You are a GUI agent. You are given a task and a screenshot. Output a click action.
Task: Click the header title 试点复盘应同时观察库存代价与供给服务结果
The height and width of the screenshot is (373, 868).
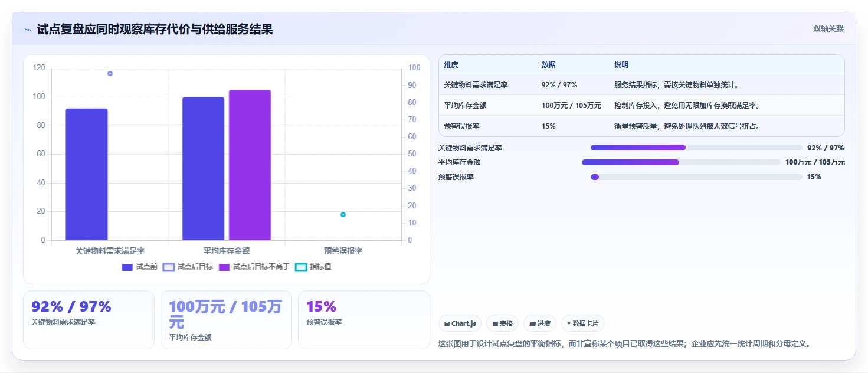(155, 30)
